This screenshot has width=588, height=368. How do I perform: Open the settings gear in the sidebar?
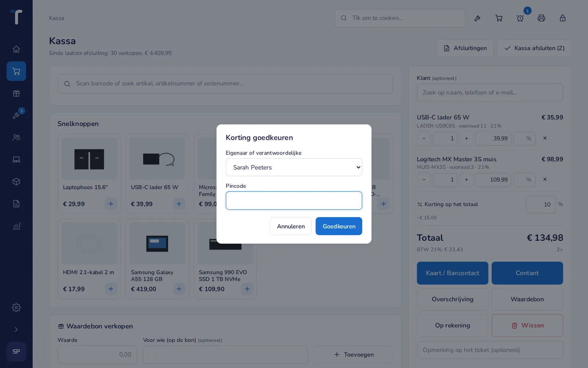point(16,307)
